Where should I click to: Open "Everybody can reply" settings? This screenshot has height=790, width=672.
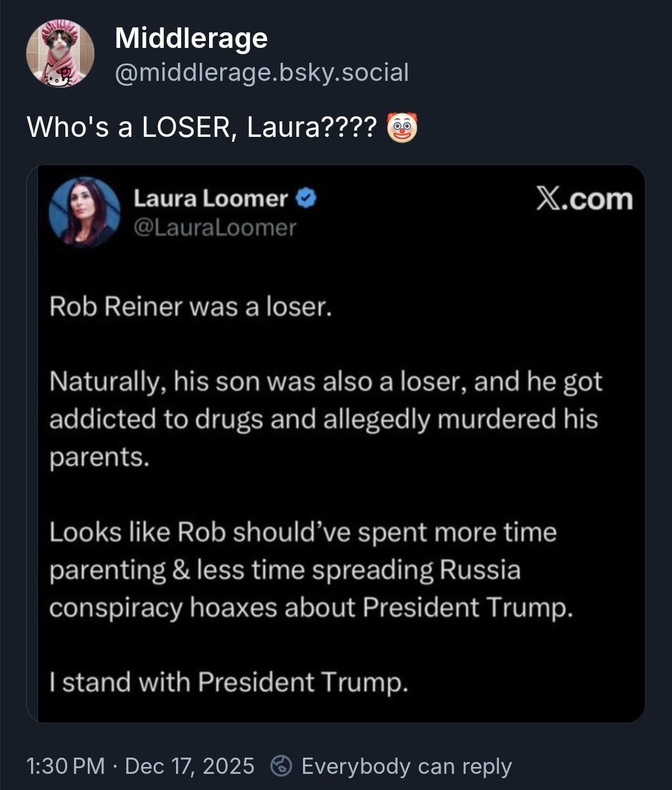pos(406,766)
